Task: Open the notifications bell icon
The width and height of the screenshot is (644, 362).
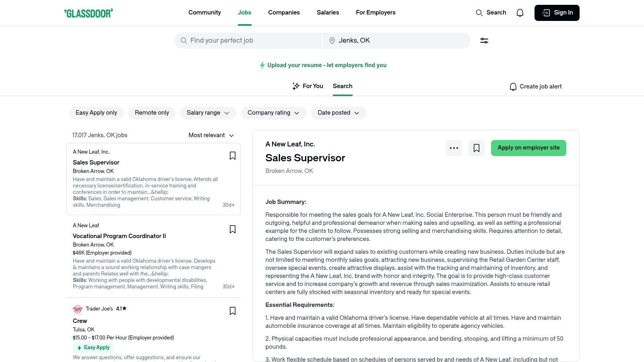Action: coord(520,13)
